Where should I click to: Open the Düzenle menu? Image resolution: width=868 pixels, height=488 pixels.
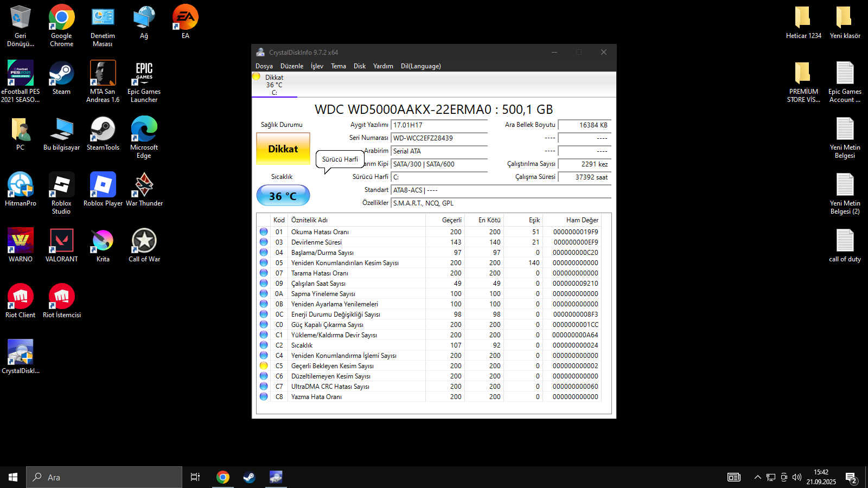point(292,66)
